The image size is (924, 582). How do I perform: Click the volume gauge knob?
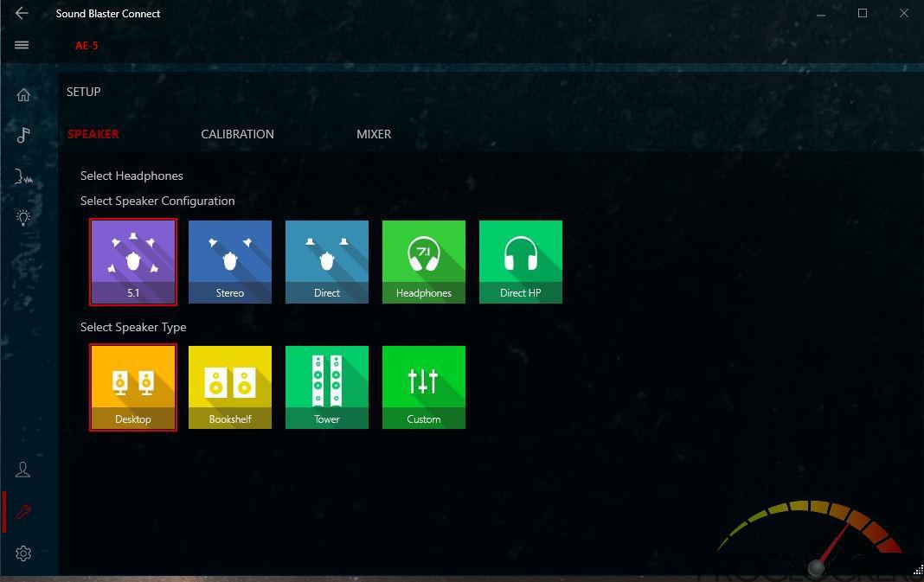click(x=816, y=568)
